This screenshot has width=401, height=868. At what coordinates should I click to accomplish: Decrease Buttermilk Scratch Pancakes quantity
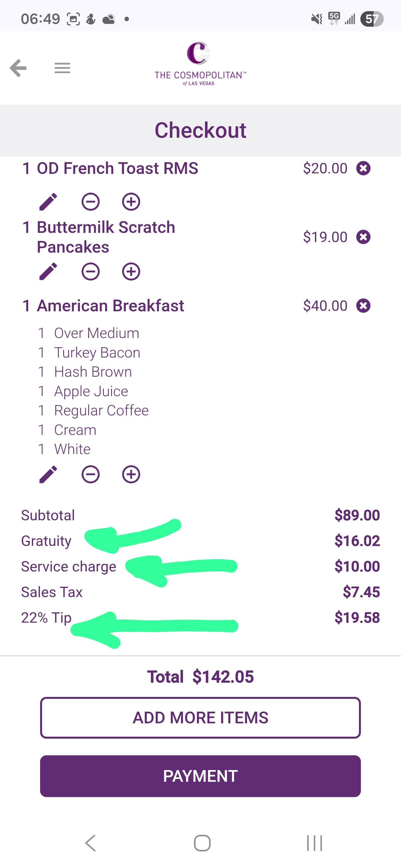click(91, 272)
